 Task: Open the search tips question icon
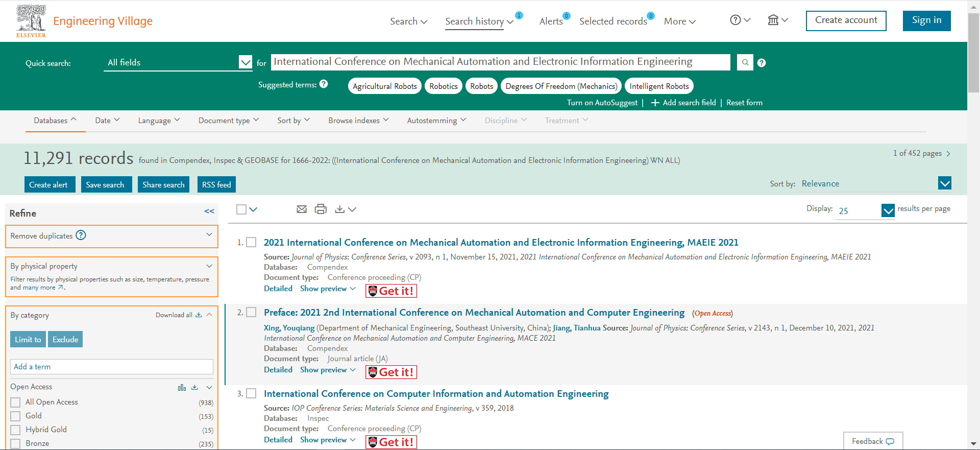(x=762, y=63)
